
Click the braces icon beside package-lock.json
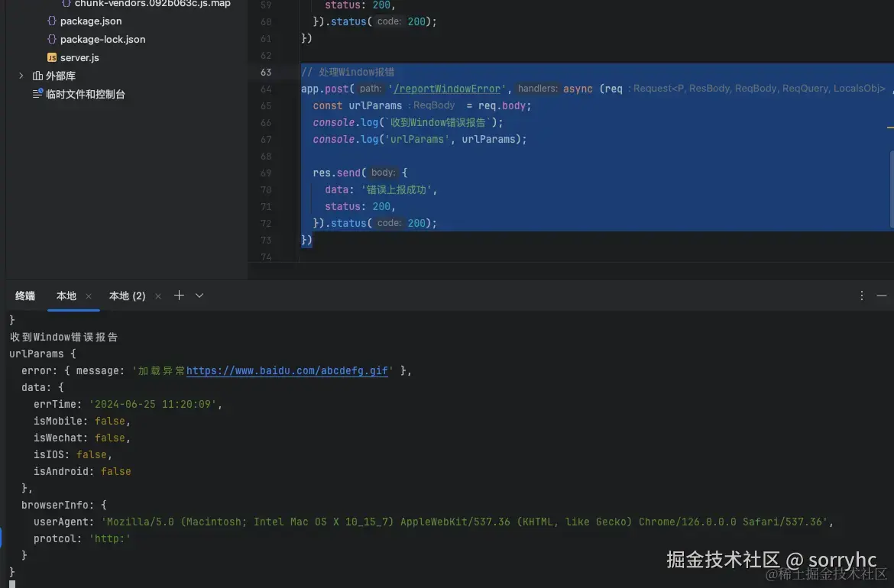tap(52, 39)
